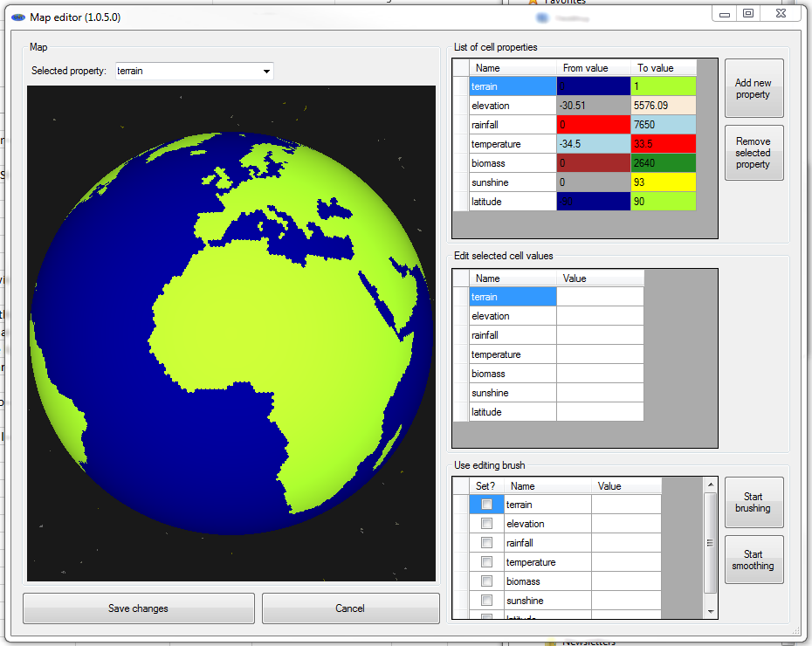The height and width of the screenshot is (646, 812).
Task: Click the Name column header in properties list
Action: pos(513,68)
